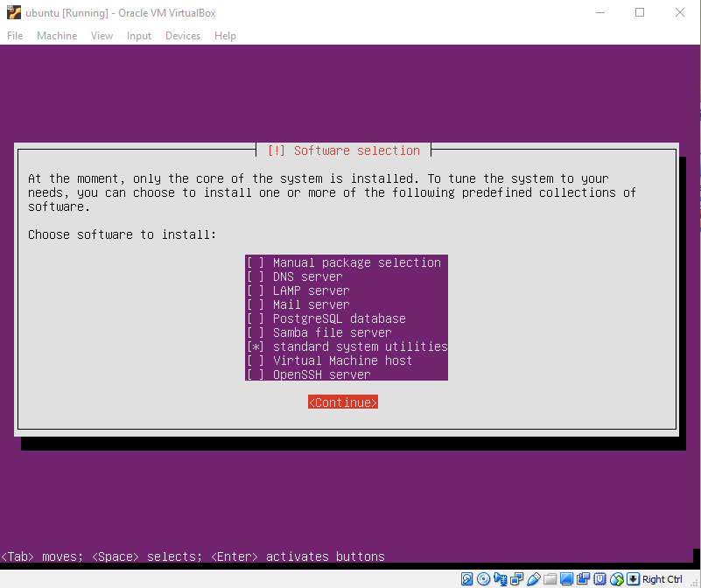Maximize the VirtualBox window
This screenshot has width=701, height=588.
tap(640, 12)
